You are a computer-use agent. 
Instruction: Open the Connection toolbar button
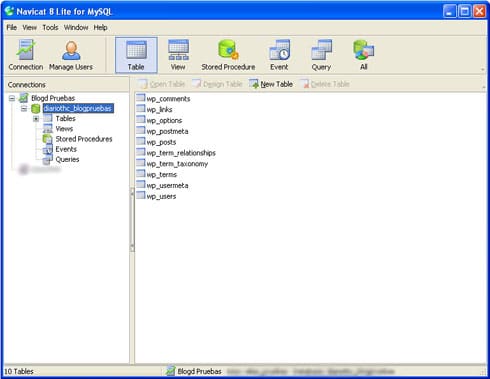(26, 55)
